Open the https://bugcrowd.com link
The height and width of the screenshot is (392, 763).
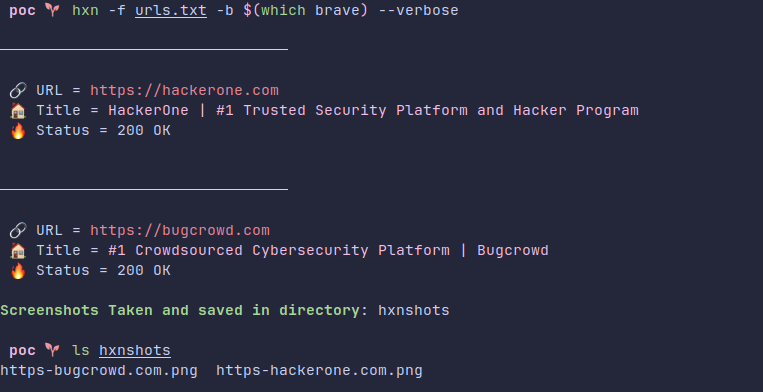[180, 230]
